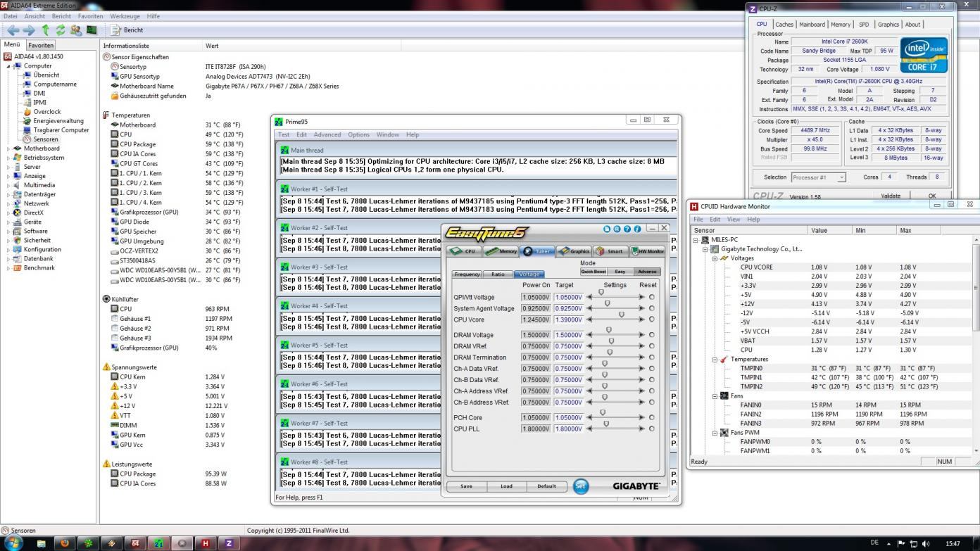
Task: Expand Betriebssystem node in AIDA64 tree
Action: click(x=9, y=158)
